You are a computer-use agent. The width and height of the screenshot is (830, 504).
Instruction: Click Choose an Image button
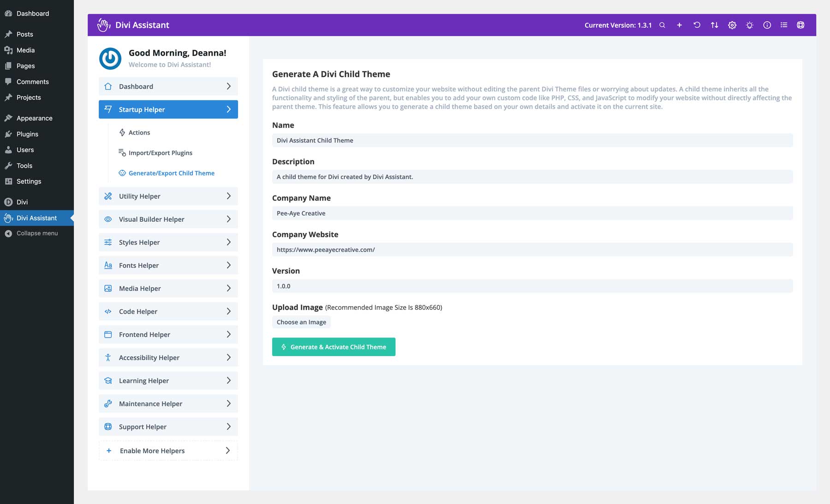click(301, 322)
